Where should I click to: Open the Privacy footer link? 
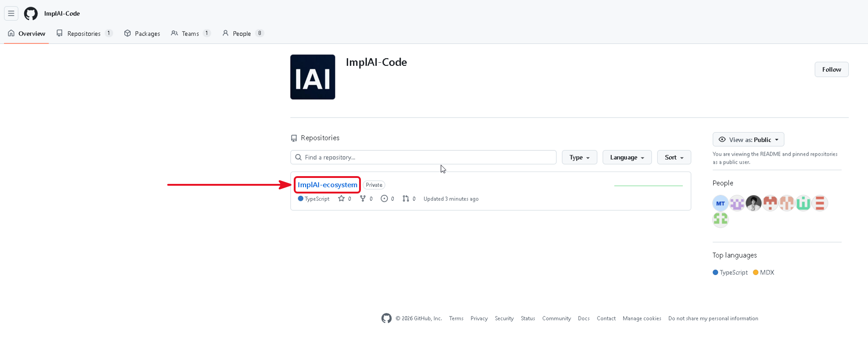coord(479,318)
